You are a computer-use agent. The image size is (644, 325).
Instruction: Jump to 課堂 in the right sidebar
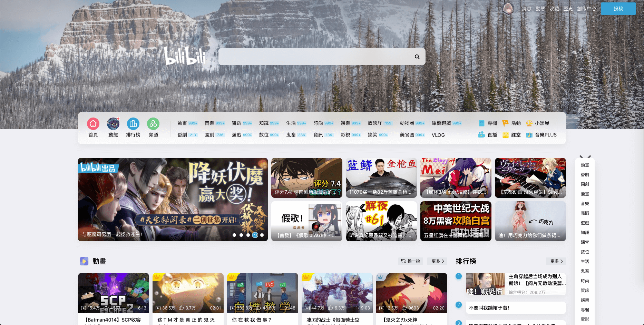585,242
